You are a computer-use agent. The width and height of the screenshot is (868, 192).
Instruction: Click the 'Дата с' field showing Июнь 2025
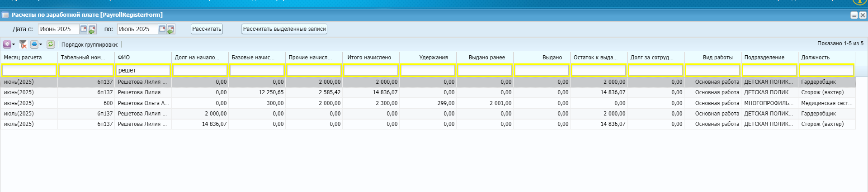(x=59, y=29)
